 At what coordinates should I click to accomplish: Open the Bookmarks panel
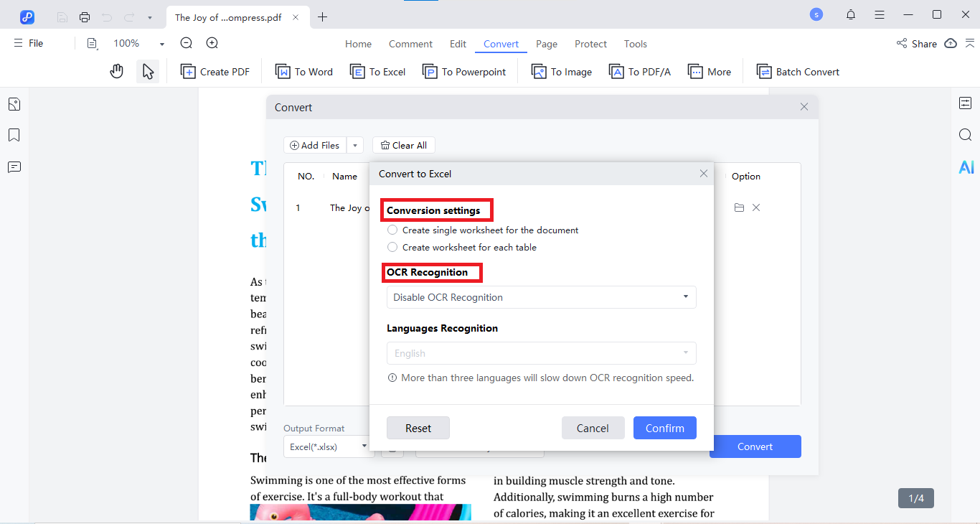click(14, 135)
